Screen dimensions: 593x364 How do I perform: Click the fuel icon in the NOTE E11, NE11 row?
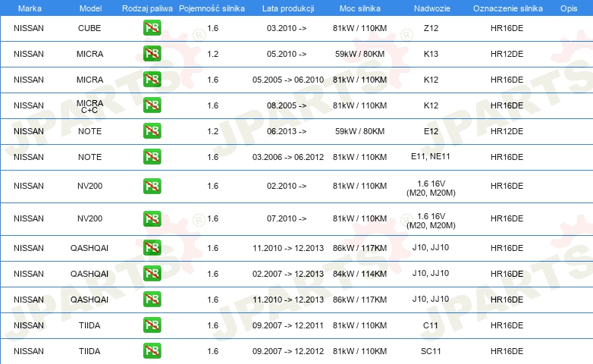click(x=152, y=157)
